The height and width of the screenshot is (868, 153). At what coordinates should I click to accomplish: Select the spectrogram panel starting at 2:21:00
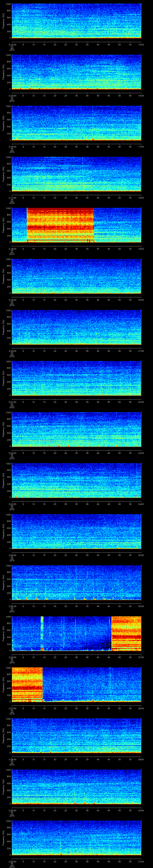tap(77, 378)
